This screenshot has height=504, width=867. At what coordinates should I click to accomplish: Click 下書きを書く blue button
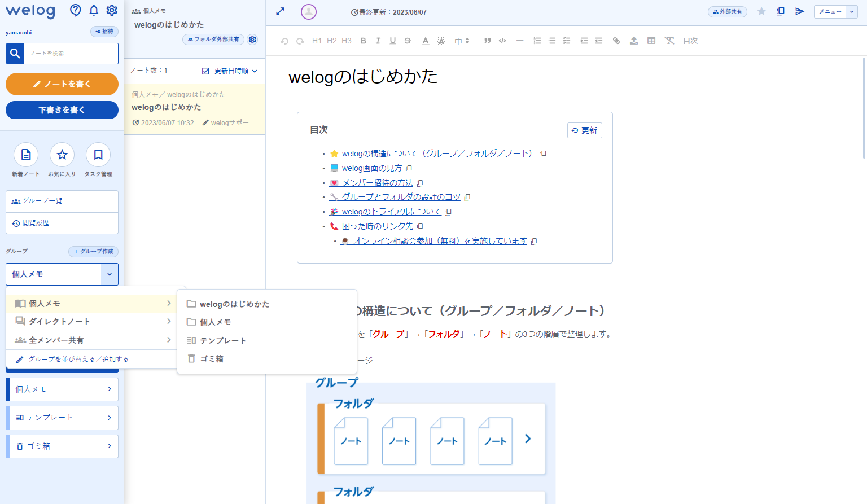coord(62,110)
